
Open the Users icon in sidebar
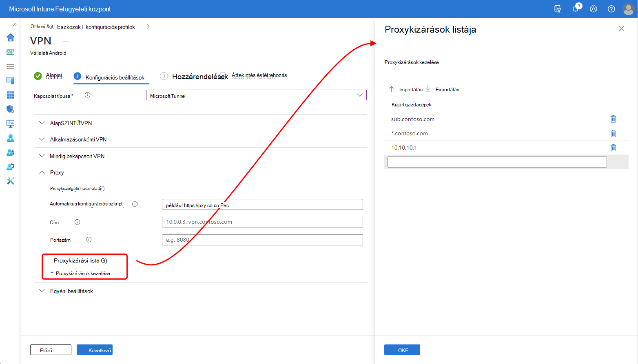pyautogui.click(x=11, y=138)
